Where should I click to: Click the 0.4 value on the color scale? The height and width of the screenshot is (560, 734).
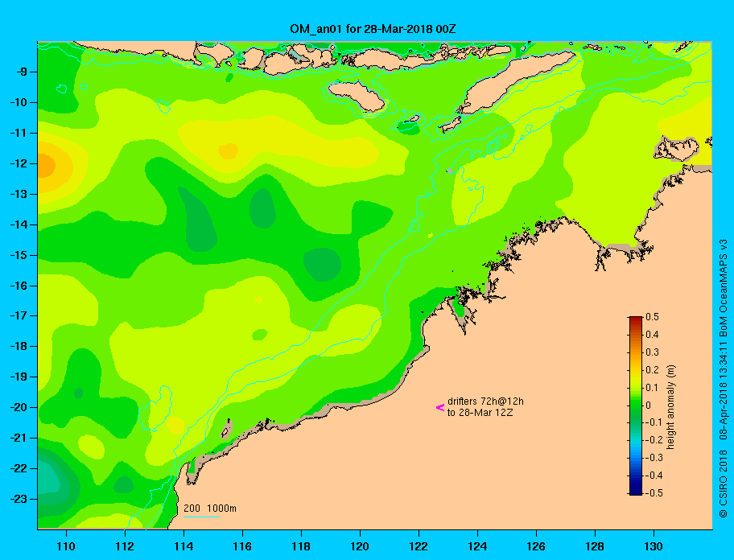pos(652,335)
